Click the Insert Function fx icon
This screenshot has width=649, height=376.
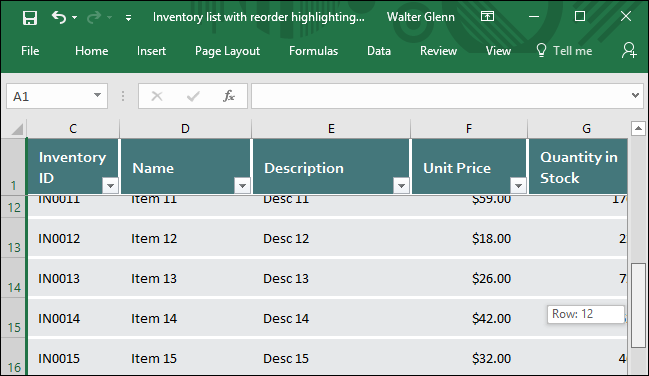click(228, 96)
